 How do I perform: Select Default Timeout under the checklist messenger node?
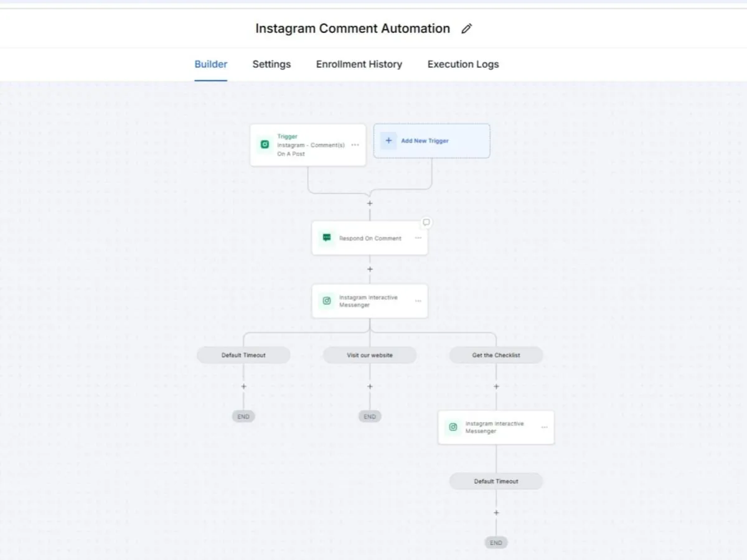(x=496, y=481)
